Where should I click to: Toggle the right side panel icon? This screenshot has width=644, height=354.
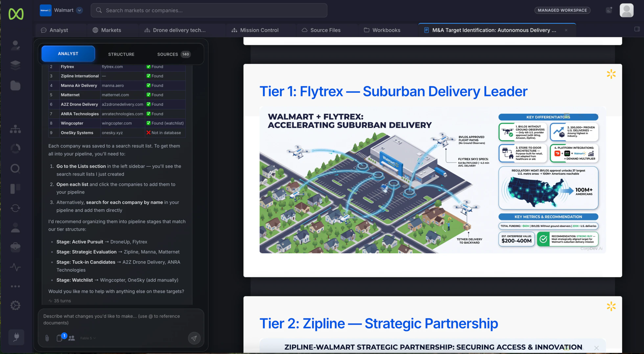(637, 29)
